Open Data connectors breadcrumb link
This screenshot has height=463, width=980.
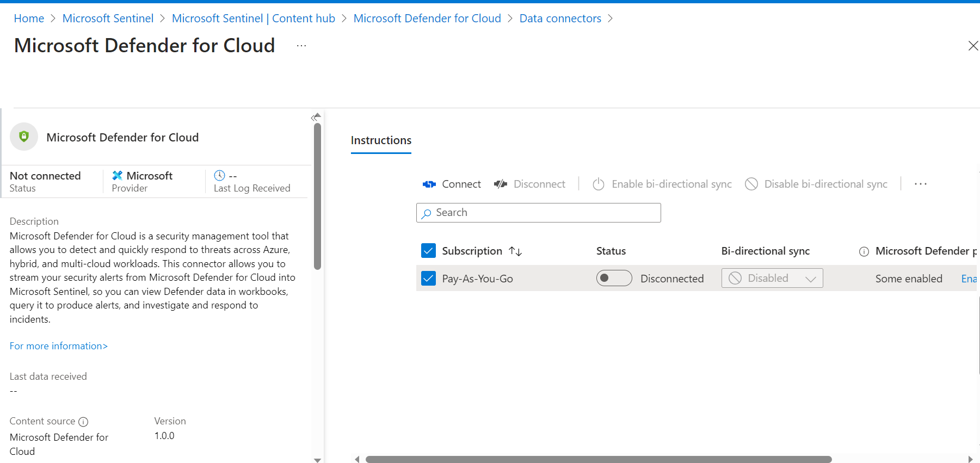[x=560, y=18]
